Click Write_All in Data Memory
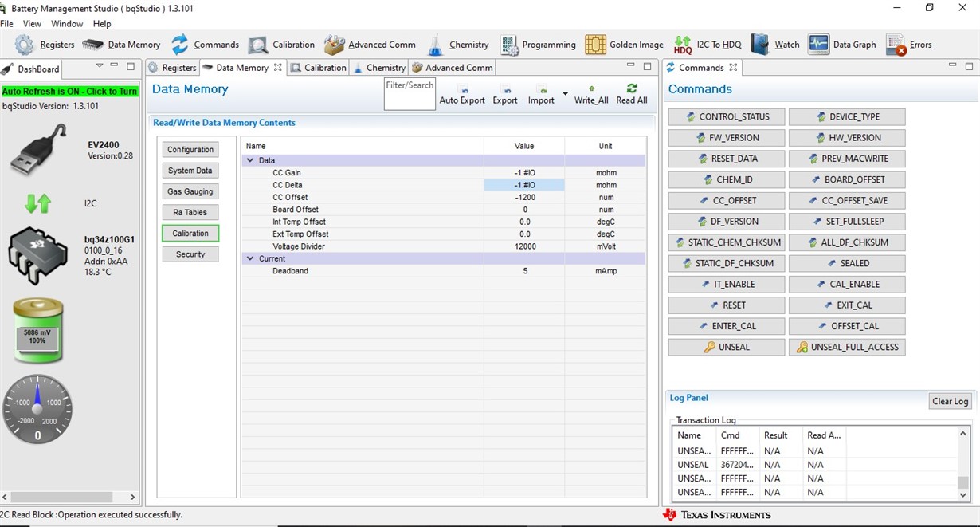The height and width of the screenshot is (527, 980). point(591,95)
